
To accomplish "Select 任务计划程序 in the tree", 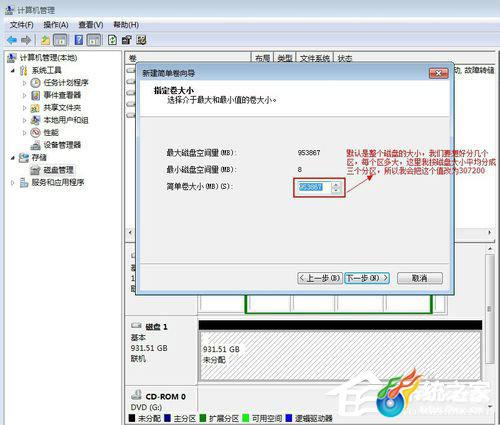I will pyautogui.click(x=66, y=83).
